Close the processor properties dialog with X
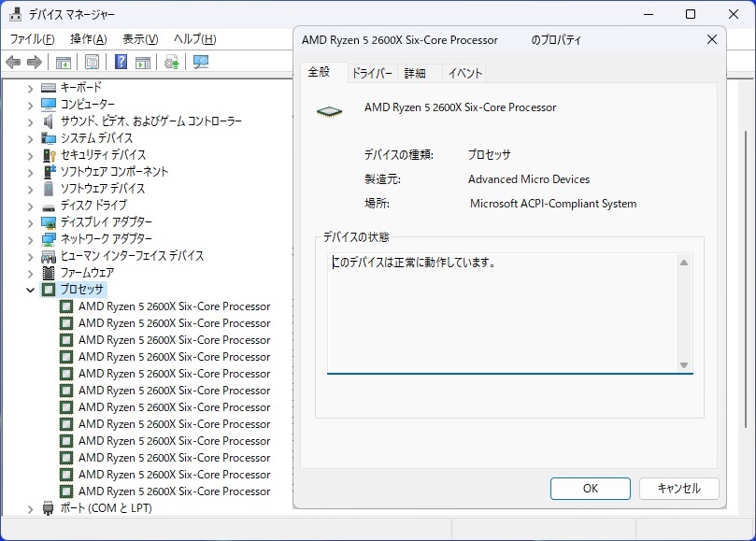The width and height of the screenshot is (756, 541). (x=712, y=39)
